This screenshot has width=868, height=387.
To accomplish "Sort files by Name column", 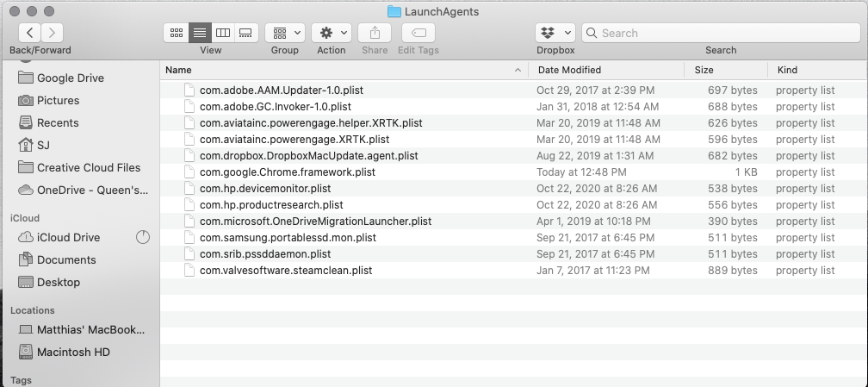I will [344, 70].
